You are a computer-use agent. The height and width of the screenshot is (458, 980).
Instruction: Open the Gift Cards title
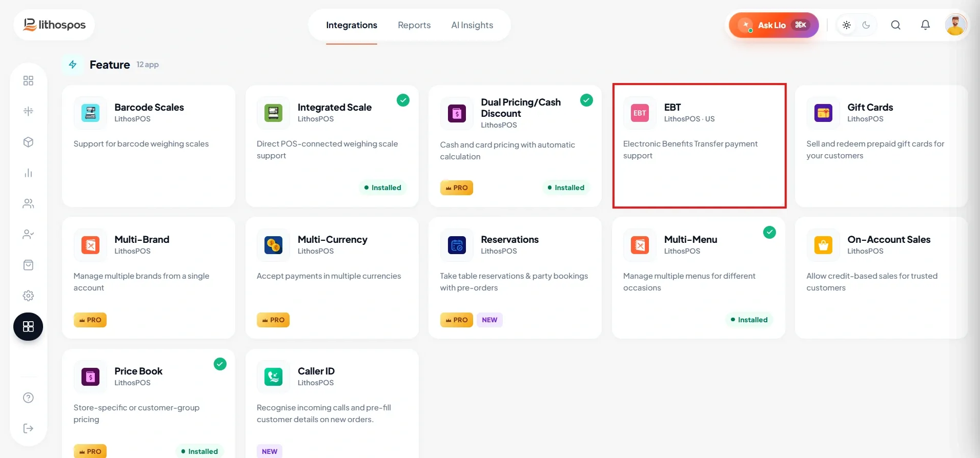tap(870, 107)
